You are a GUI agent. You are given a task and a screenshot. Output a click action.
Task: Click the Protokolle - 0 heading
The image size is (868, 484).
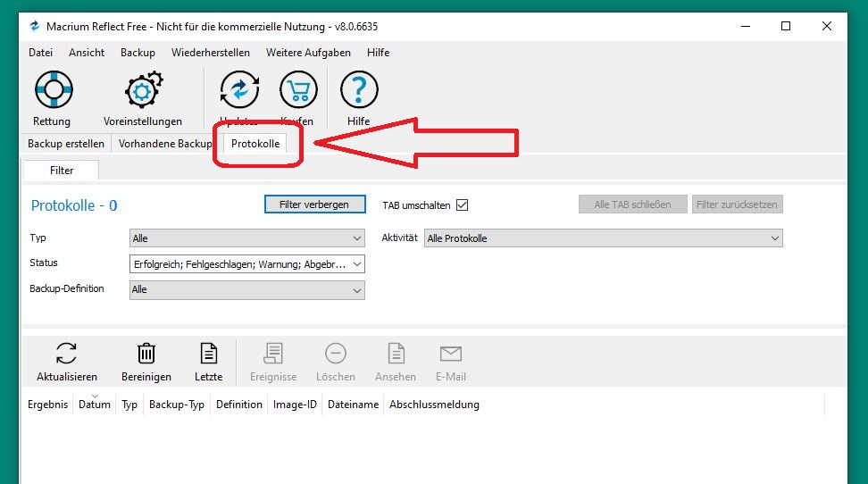coord(74,205)
